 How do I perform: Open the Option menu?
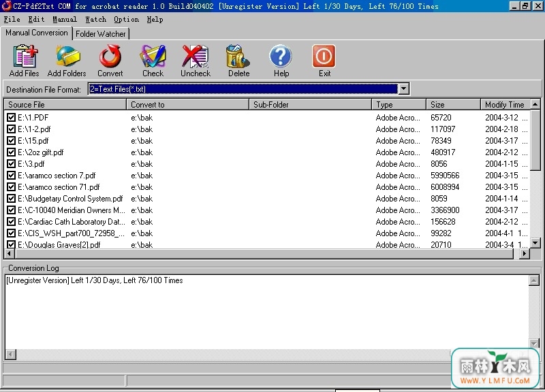coord(126,20)
